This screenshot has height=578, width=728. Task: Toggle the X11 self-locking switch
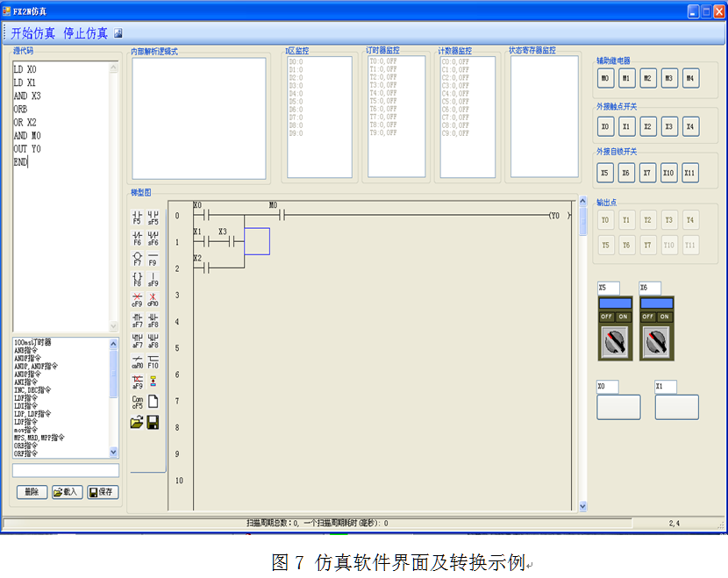coord(690,173)
